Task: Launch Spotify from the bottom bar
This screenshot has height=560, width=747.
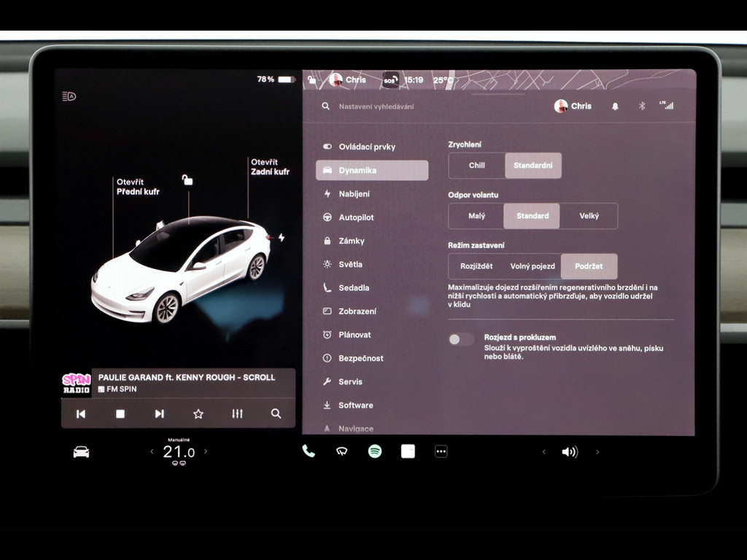Action: click(x=375, y=451)
